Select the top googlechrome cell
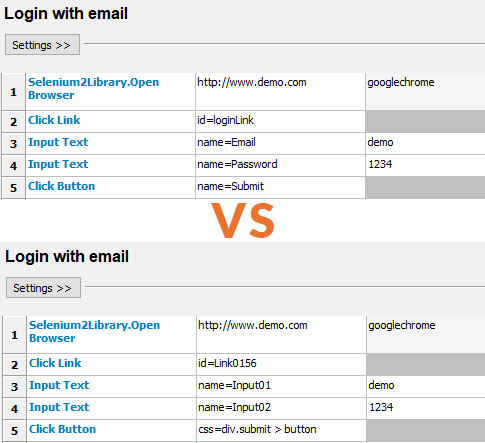 pos(425,92)
